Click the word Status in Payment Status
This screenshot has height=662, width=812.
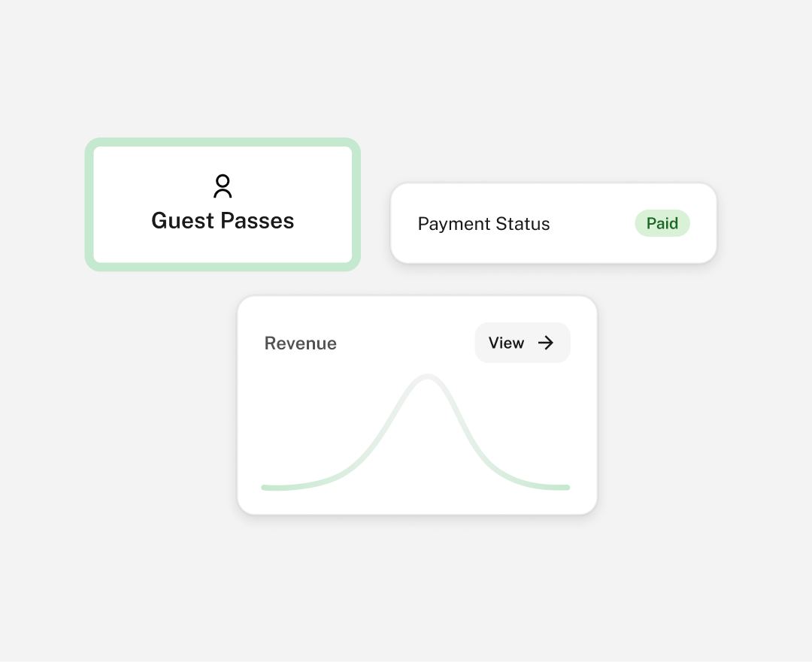(x=523, y=224)
